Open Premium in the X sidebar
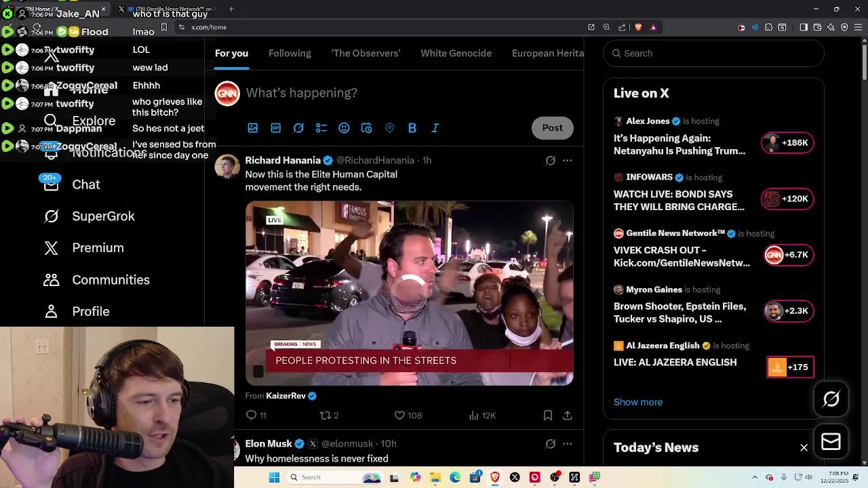Viewport: 868px width, 488px height. [83, 248]
